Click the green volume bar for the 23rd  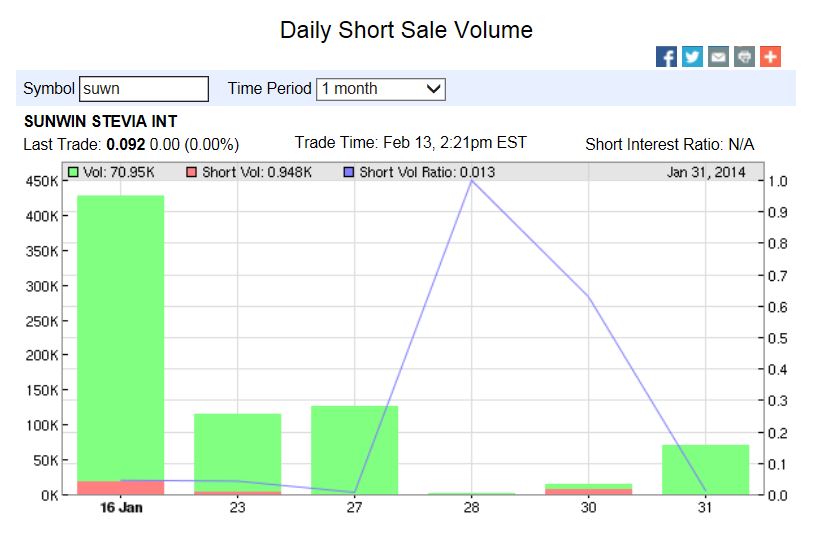point(237,450)
